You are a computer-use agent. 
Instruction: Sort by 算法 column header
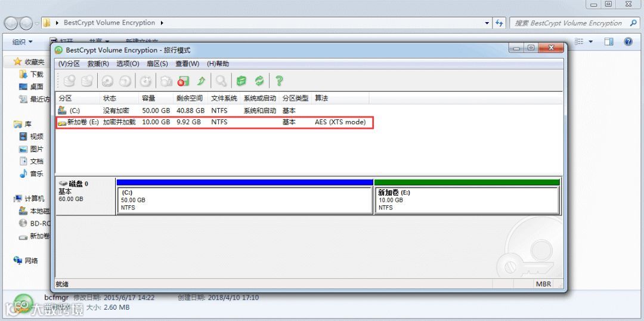click(340, 98)
